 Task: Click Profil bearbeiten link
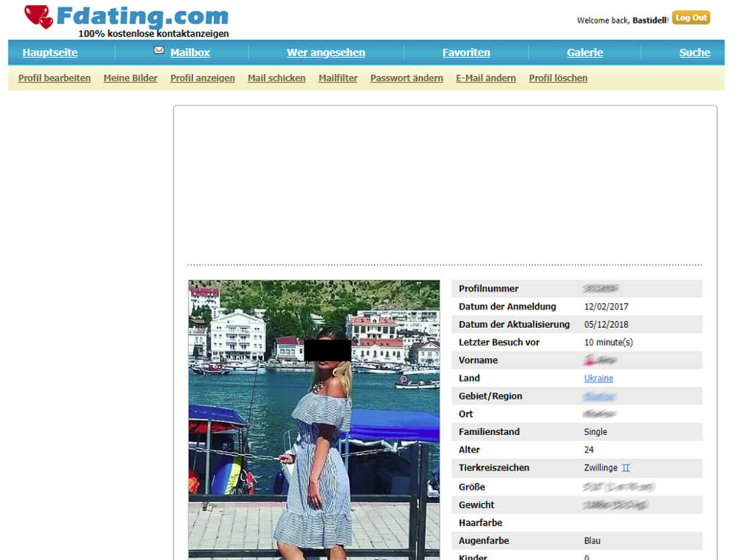click(x=54, y=78)
